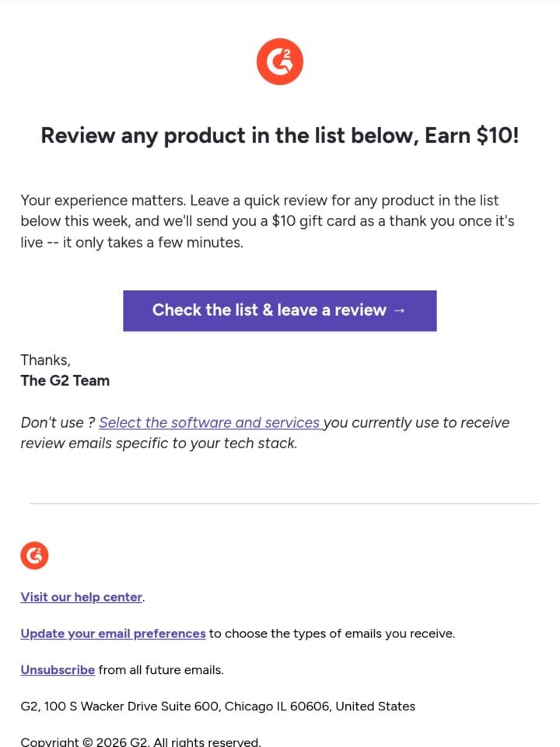The image size is (560, 747).
Task: Click the Unsubscribe link
Action: tap(58, 670)
